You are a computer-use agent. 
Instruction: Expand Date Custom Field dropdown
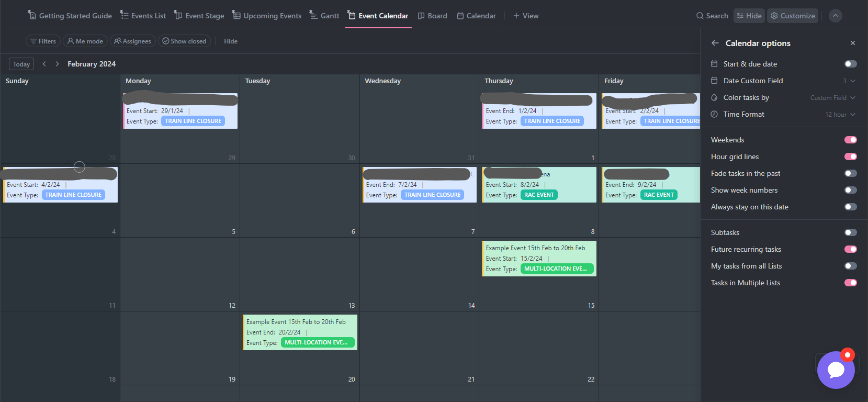pos(849,81)
